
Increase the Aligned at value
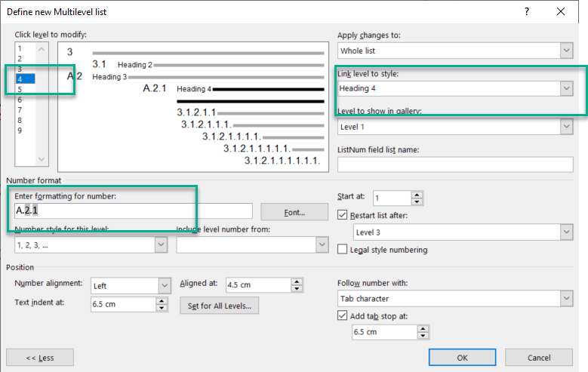(297, 281)
